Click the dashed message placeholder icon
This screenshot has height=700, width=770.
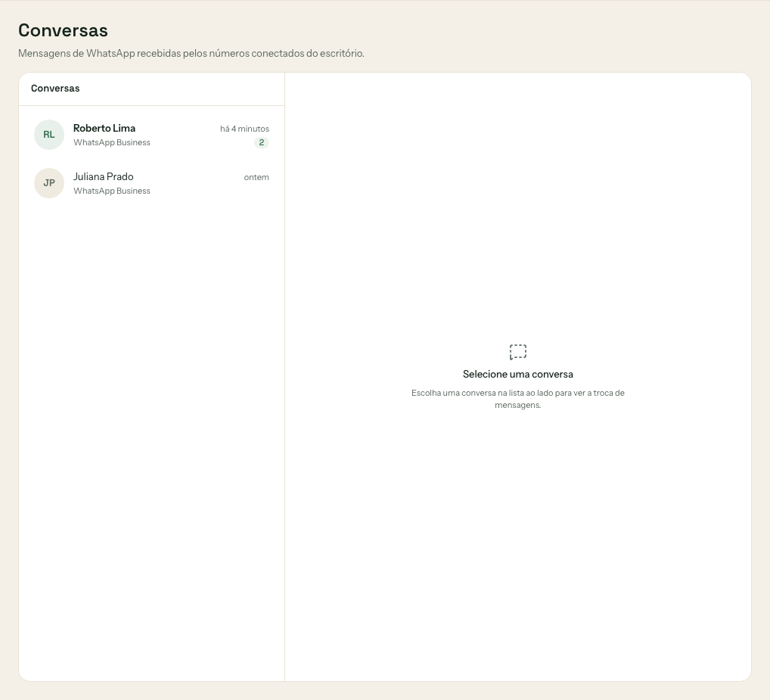[x=517, y=352]
